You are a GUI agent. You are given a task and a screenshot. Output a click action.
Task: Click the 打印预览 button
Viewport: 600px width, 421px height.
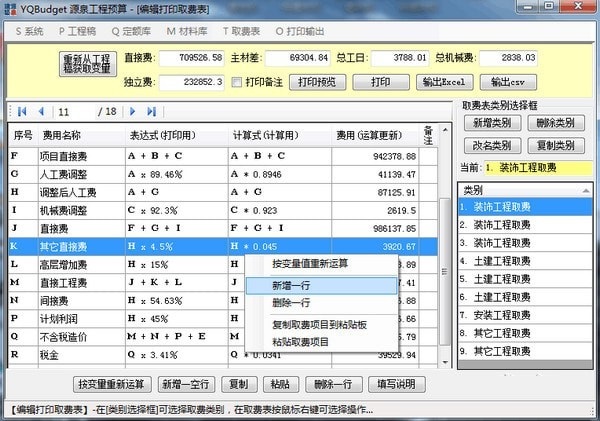(x=317, y=82)
